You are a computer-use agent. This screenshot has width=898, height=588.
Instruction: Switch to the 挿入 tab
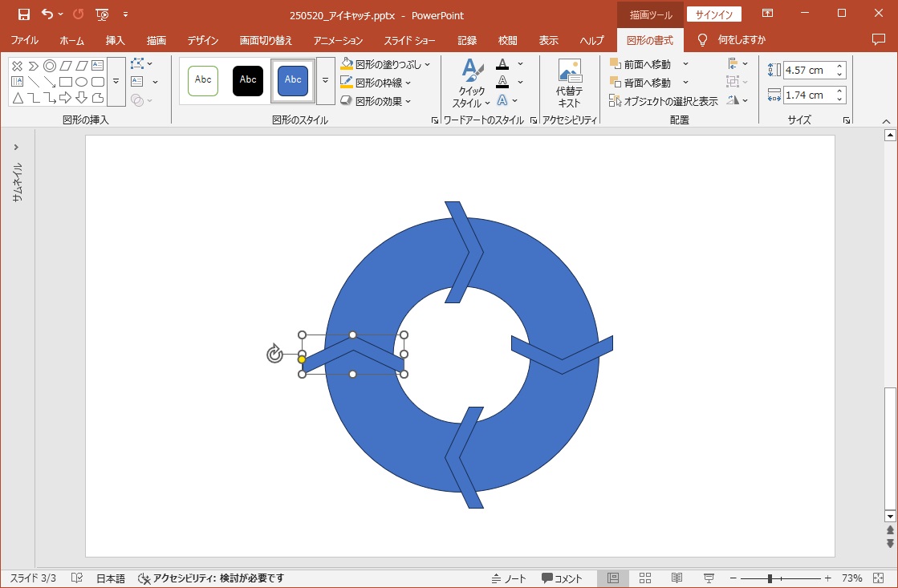[115, 40]
